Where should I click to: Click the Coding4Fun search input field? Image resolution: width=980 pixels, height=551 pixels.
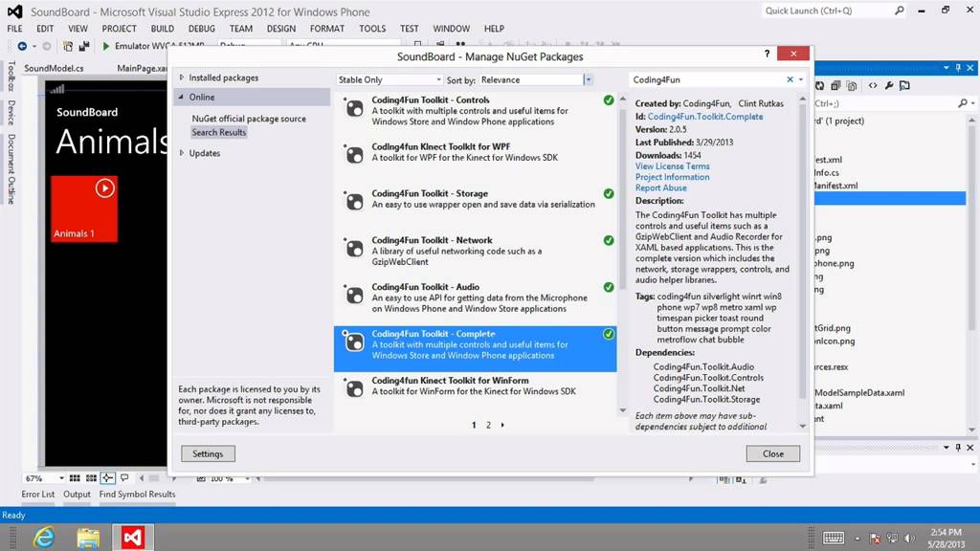point(706,80)
